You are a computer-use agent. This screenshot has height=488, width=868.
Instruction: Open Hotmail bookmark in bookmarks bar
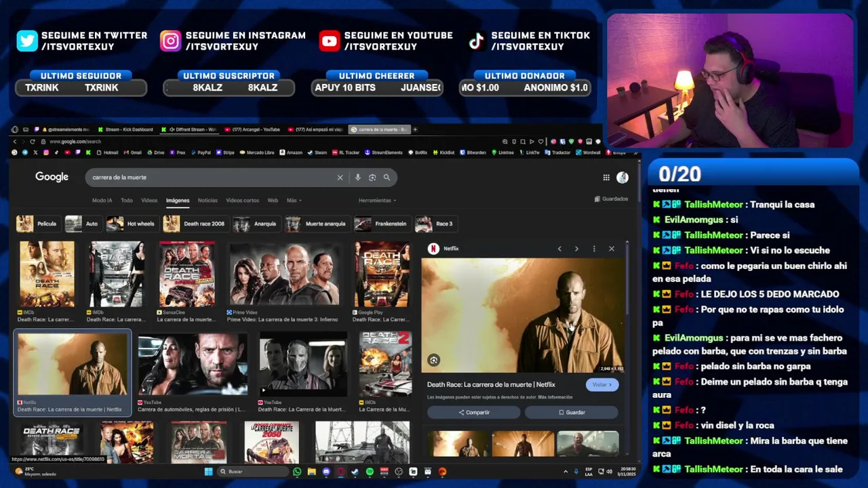click(107, 152)
